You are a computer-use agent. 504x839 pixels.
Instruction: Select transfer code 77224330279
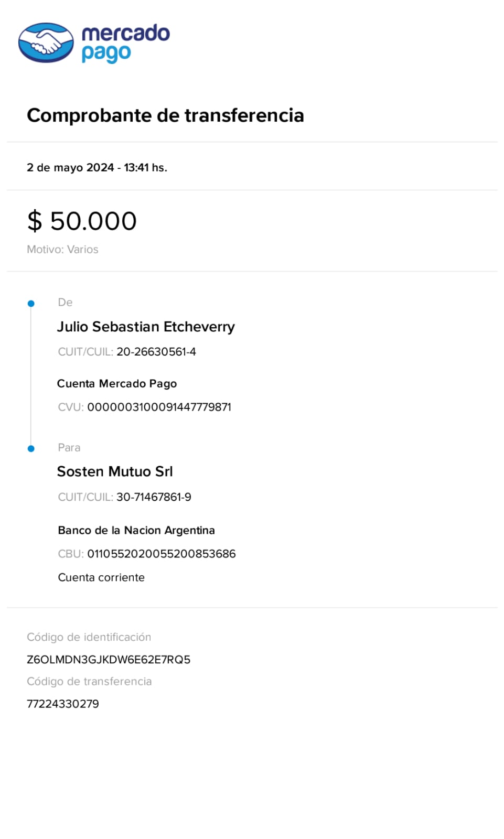click(x=63, y=704)
